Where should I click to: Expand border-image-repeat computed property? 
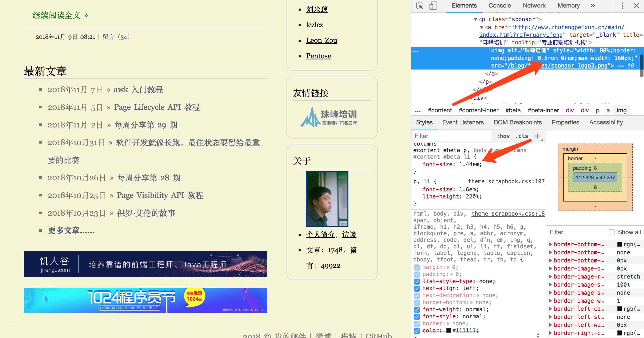tap(551, 277)
